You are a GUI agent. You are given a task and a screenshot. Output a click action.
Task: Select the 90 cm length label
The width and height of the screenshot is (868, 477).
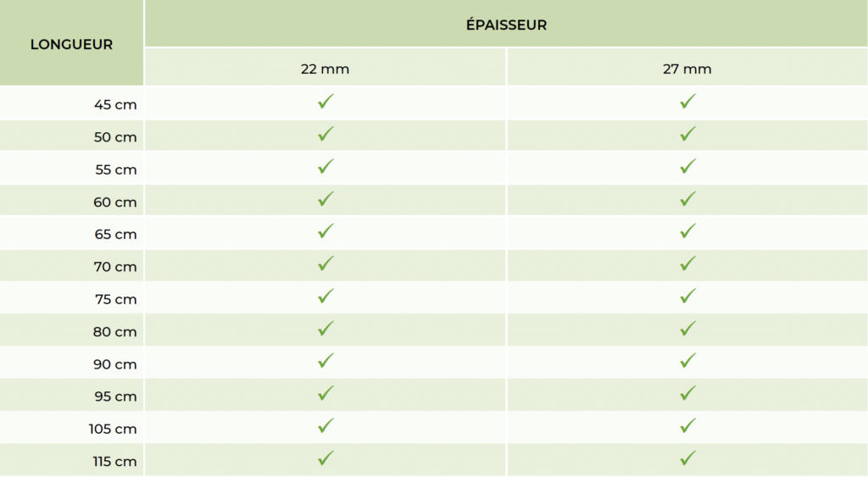(115, 364)
